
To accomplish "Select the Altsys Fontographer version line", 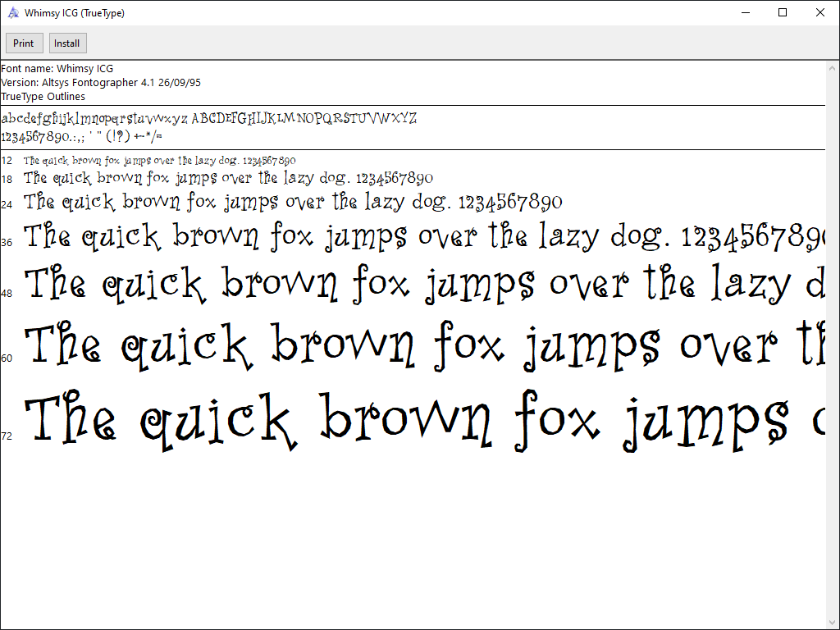I will click(x=101, y=83).
